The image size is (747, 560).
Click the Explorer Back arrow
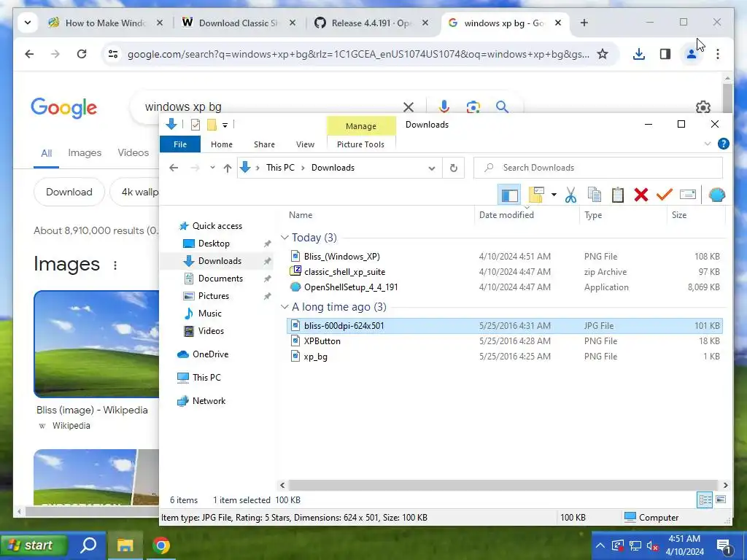174,168
